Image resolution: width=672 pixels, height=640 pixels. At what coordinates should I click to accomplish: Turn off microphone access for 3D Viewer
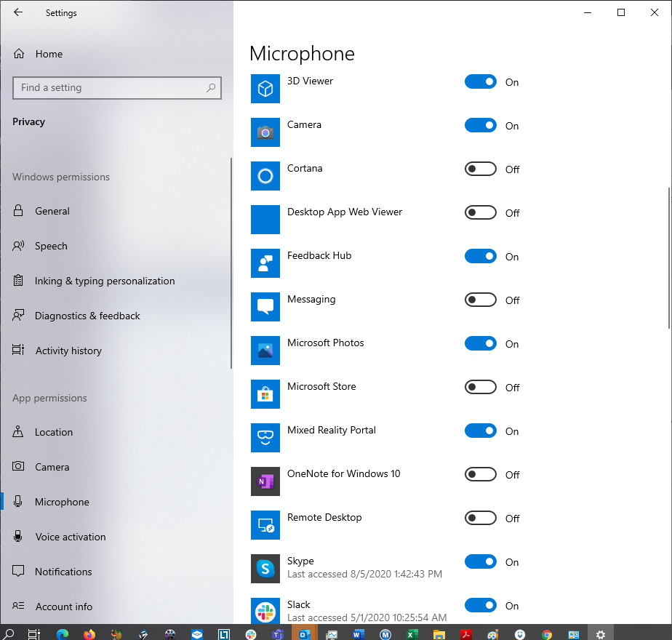[481, 82]
